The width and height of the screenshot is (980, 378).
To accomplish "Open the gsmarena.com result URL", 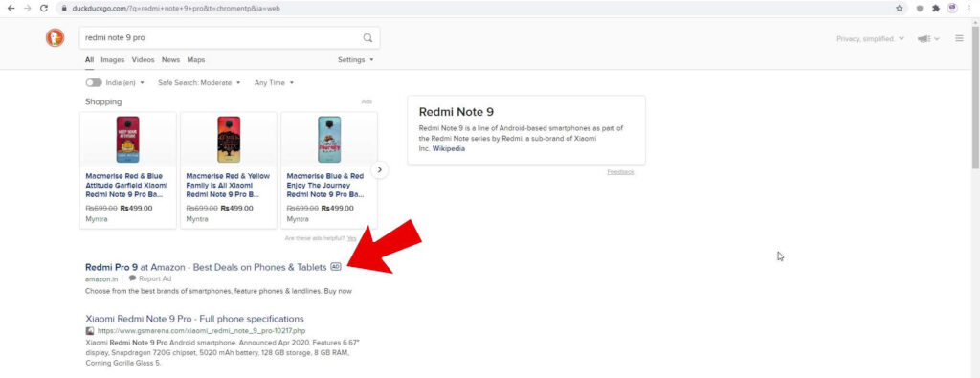I will tap(201, 330).
